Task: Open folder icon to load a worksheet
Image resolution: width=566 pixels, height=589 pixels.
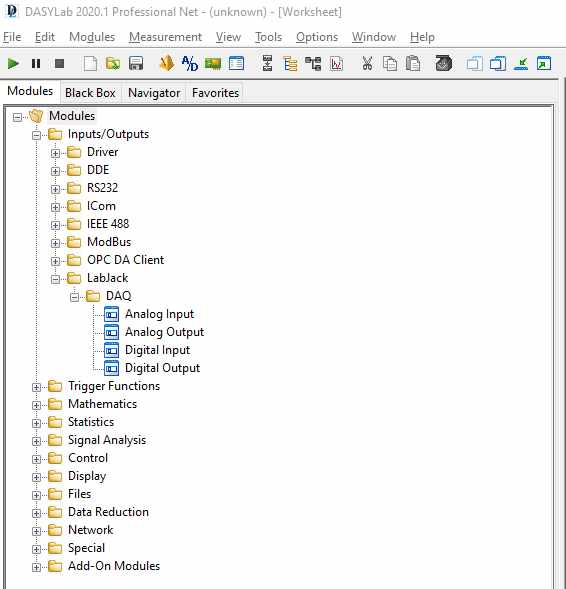Action: point(113,63)
